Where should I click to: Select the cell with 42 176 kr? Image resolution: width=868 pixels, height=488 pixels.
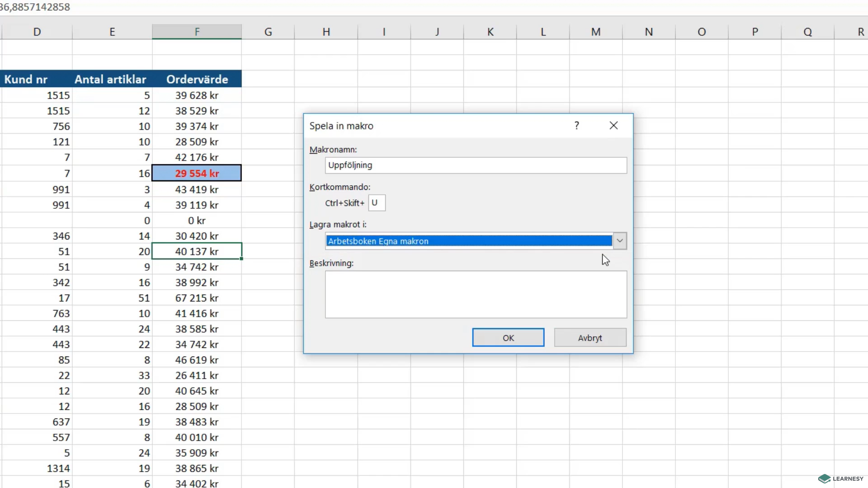tap(197, 157)
